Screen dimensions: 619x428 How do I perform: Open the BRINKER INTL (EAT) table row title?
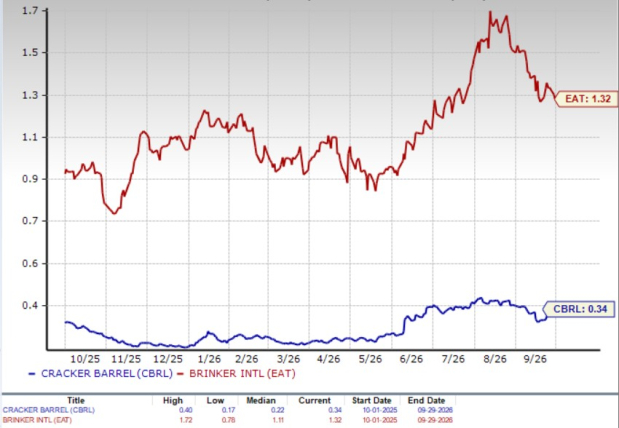tap(38, 420)
